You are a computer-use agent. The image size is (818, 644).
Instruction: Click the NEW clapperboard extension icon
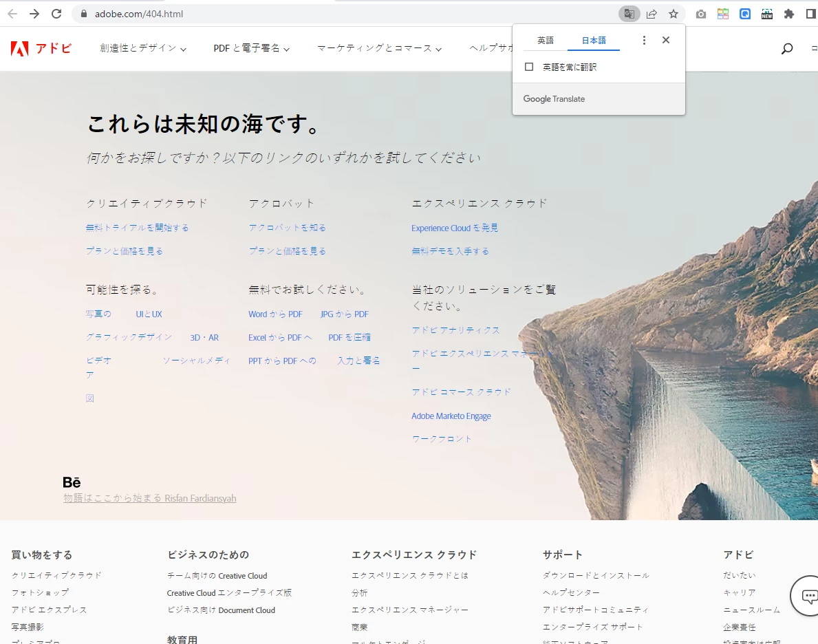[x=767, y=14]
